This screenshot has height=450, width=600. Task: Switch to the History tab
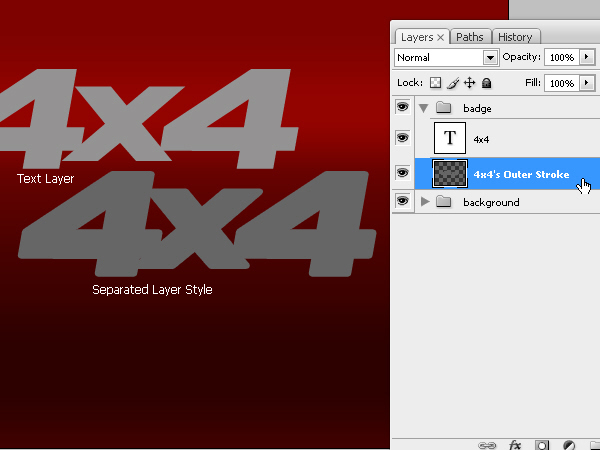point(515,37)
